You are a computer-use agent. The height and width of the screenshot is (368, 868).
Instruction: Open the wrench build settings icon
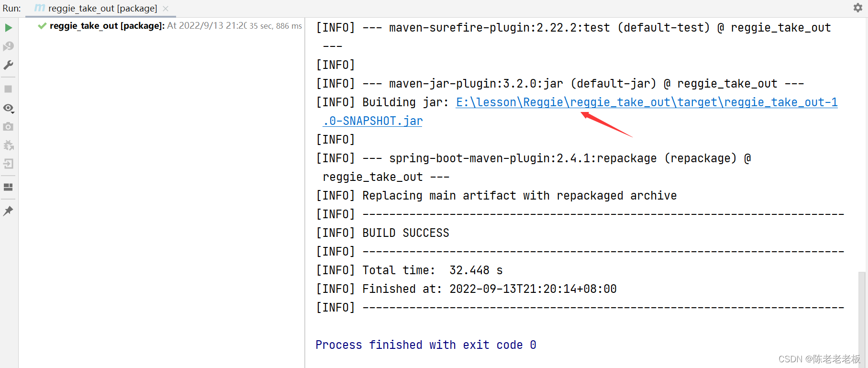pyautogui.click(x=8, y=65)
